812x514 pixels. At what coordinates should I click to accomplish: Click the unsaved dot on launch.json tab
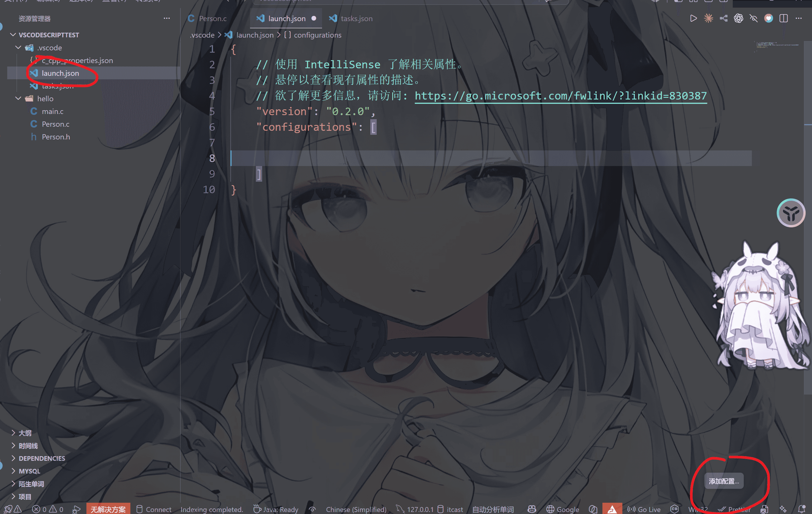314,19
